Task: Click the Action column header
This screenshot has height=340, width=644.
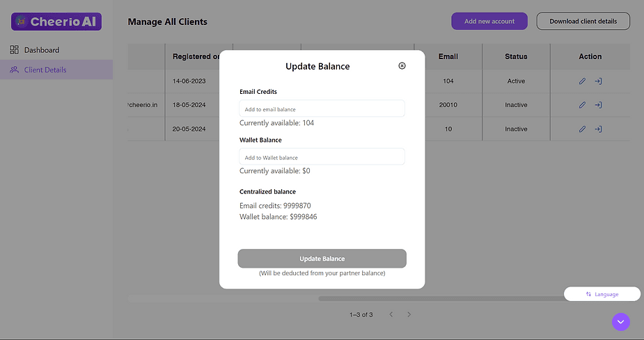Action: pyautogui.click(x=590, y=56)
